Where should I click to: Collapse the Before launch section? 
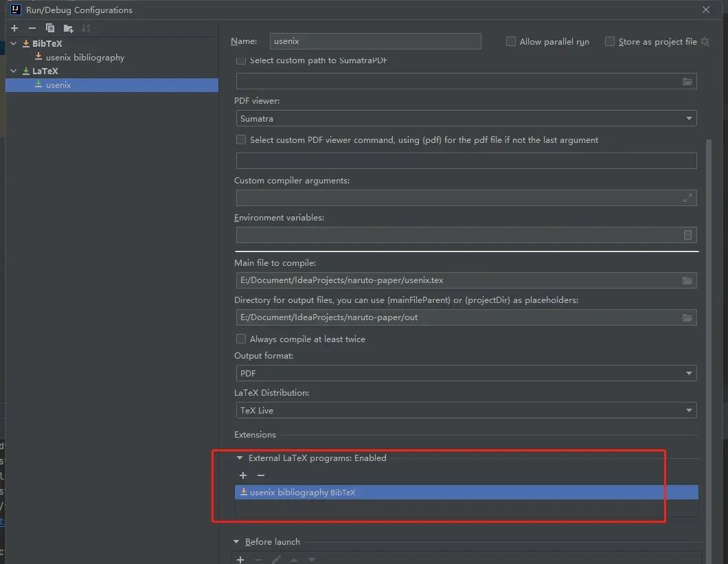click(x=236, y=541)
